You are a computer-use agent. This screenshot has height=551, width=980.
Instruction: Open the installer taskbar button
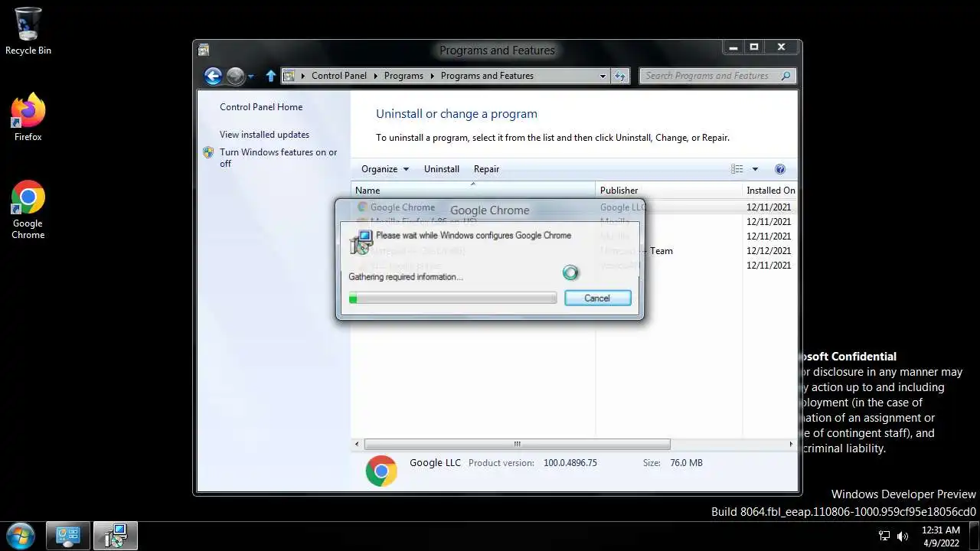pyautogui.click(x=116, y=536)
